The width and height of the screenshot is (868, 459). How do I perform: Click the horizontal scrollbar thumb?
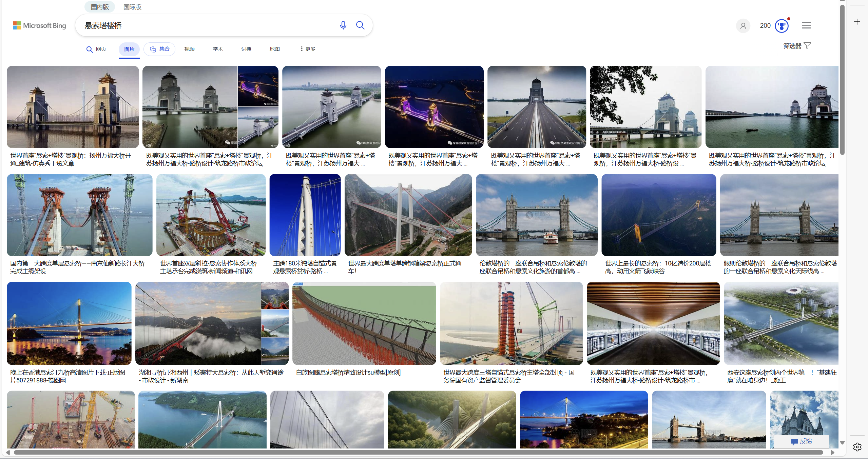pos(419,453)
